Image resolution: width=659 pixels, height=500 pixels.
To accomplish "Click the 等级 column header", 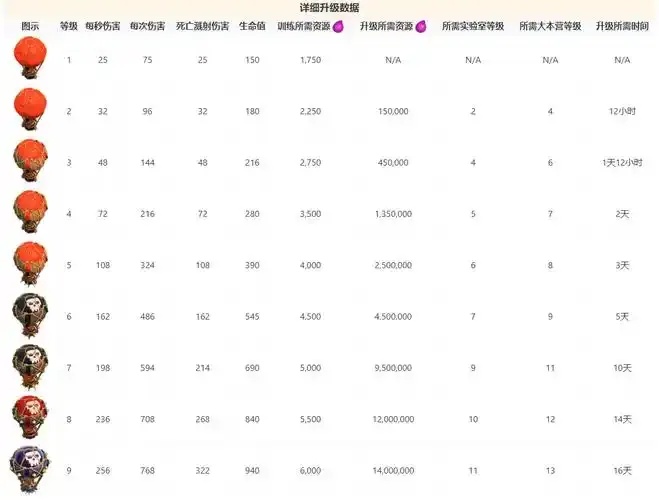I will [69, 26].
